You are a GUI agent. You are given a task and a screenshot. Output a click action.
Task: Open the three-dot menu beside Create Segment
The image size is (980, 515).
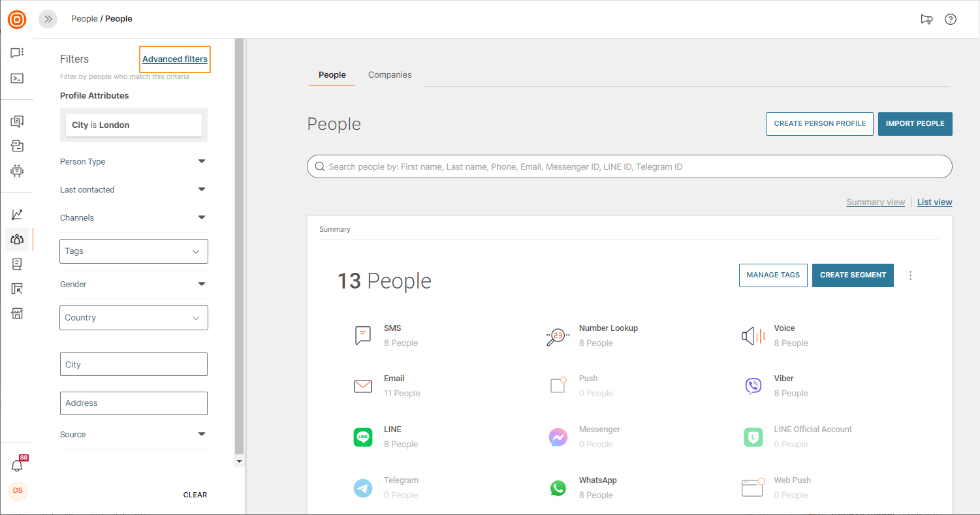coord(910,275)
